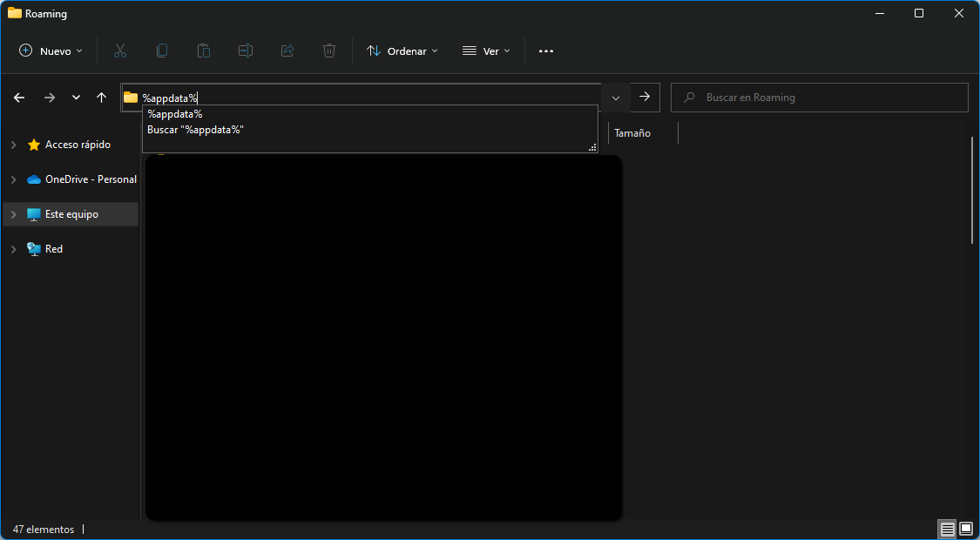Click the Cut scissors icon

click(120, 51)
